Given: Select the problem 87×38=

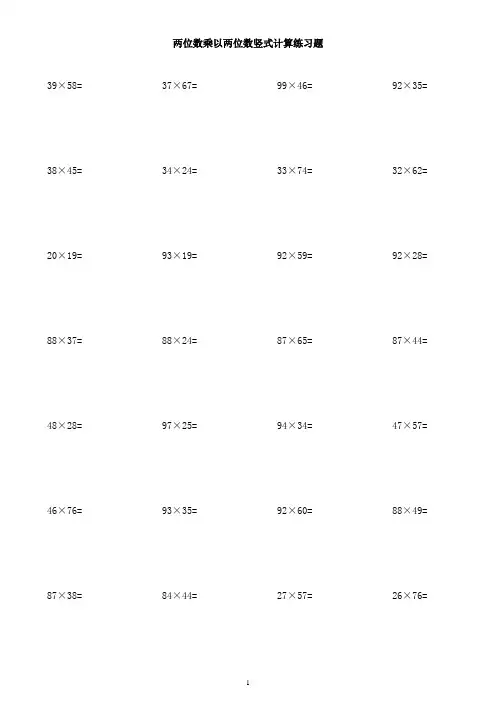Looking at the screenshot, I should (64, 596).
